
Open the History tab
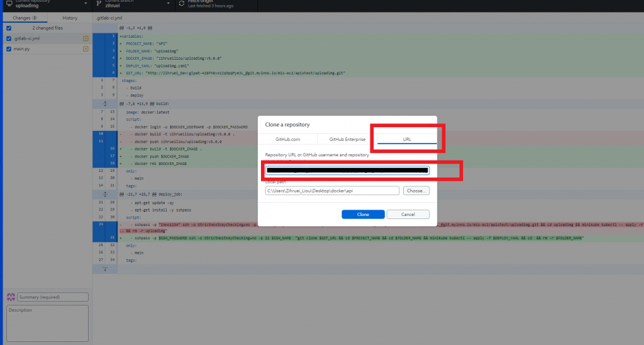click(70, 18)
